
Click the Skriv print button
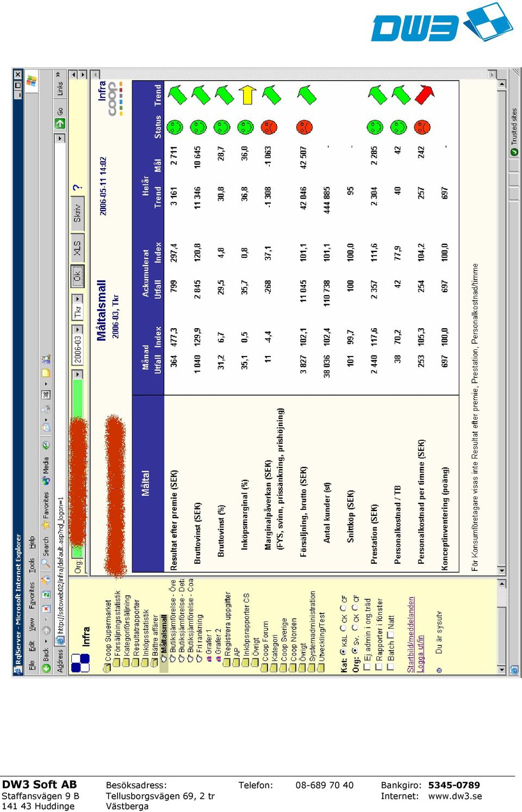tap(77, 213)
